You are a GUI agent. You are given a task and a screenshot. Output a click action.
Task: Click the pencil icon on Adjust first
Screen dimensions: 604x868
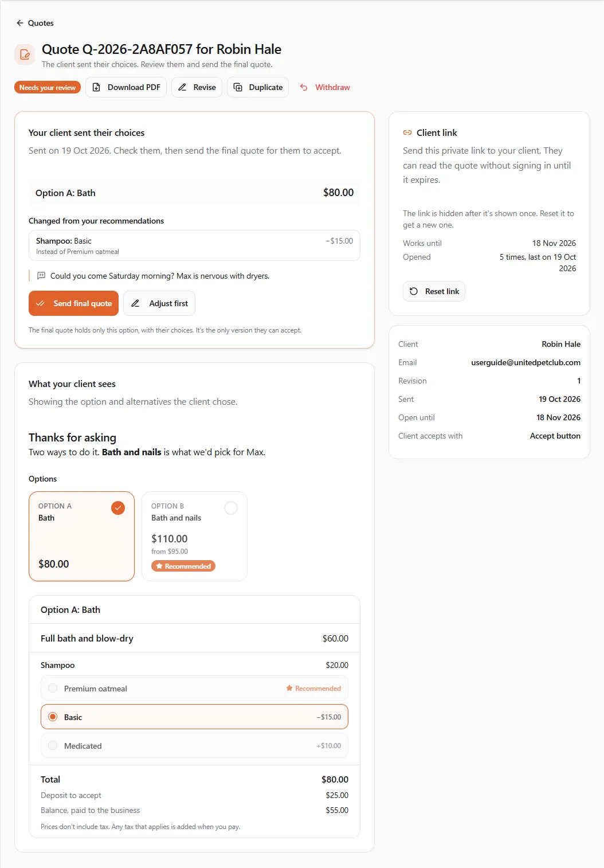135,303
